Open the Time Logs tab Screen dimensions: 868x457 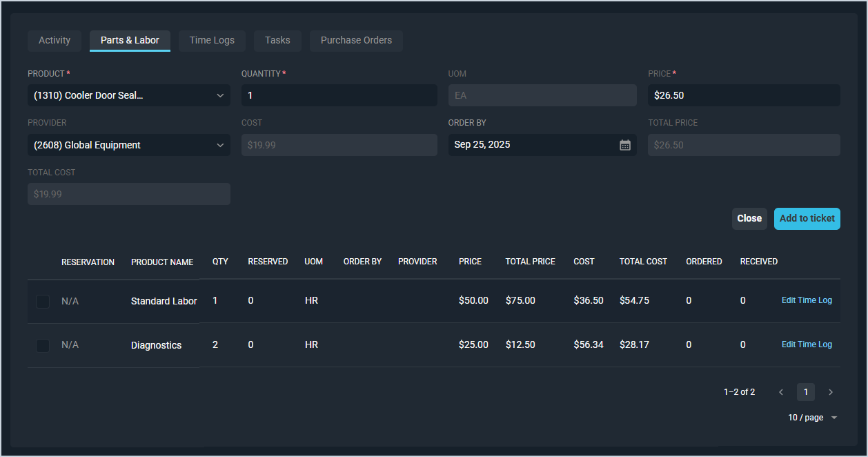click(212, 41)
